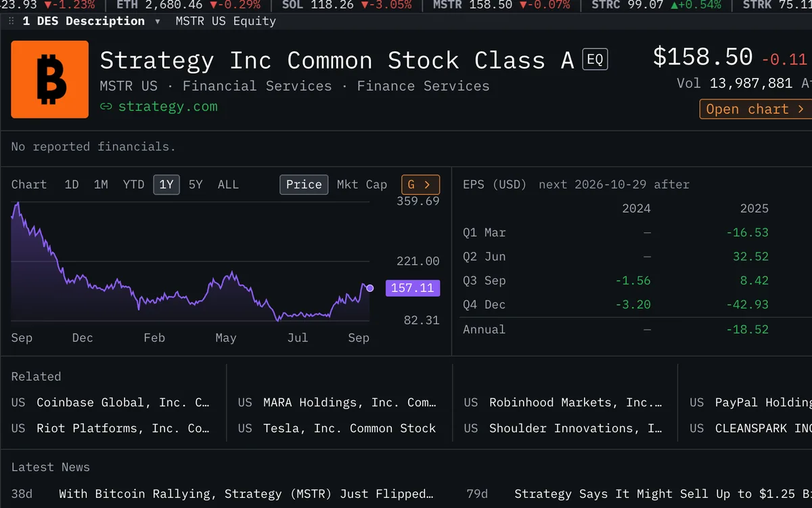Click the 2025 EPS column header
This screenshot has width=812, height=508.
(x=754, y=209)
